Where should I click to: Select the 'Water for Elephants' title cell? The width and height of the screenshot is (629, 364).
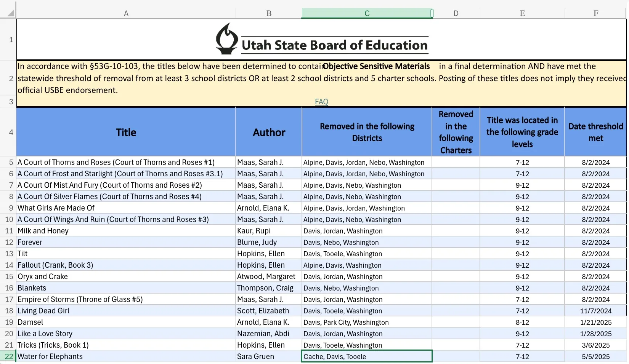[126, 356]
